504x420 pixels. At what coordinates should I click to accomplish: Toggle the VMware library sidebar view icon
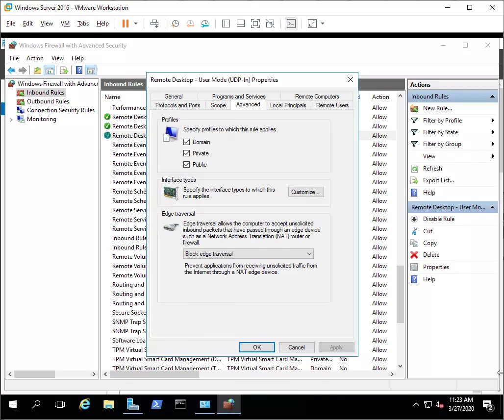click(x=226, y=24)
